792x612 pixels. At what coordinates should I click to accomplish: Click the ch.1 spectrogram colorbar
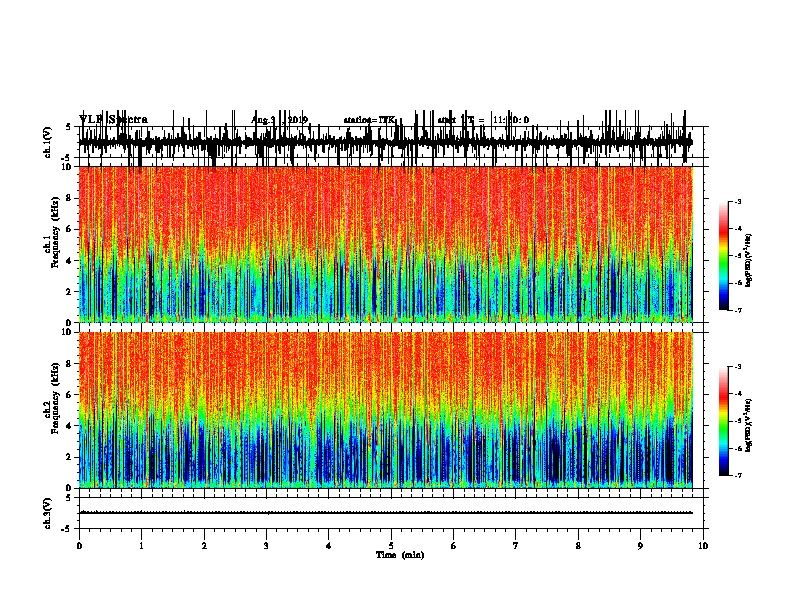[x=723, y=256]
